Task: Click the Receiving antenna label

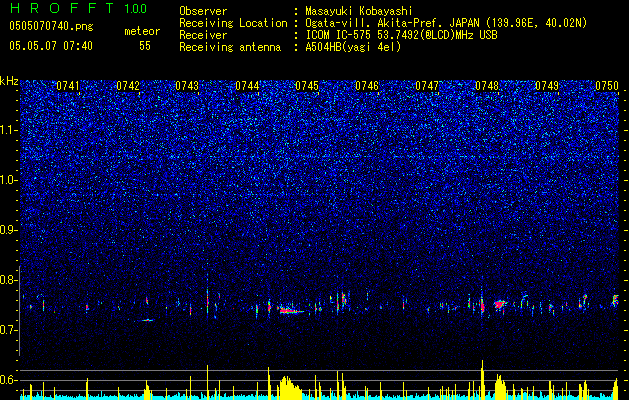Action: pyautogui.click(x=230, y=47)
